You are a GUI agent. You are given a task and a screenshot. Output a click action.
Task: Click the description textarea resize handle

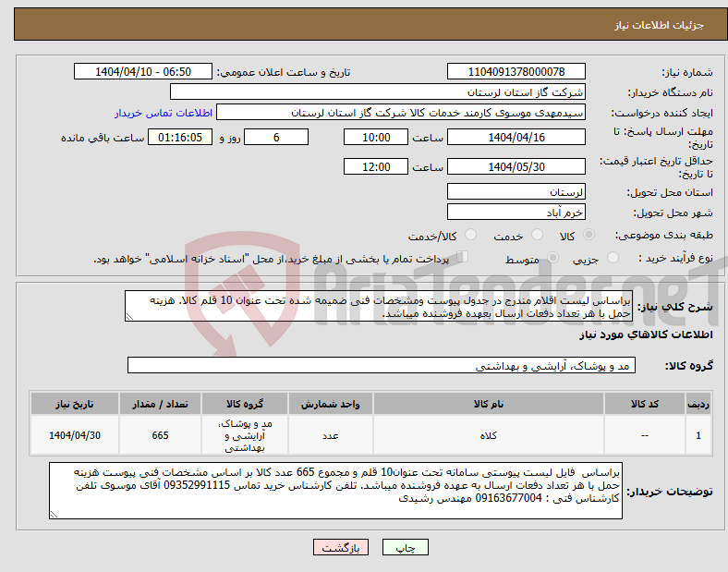129,317
